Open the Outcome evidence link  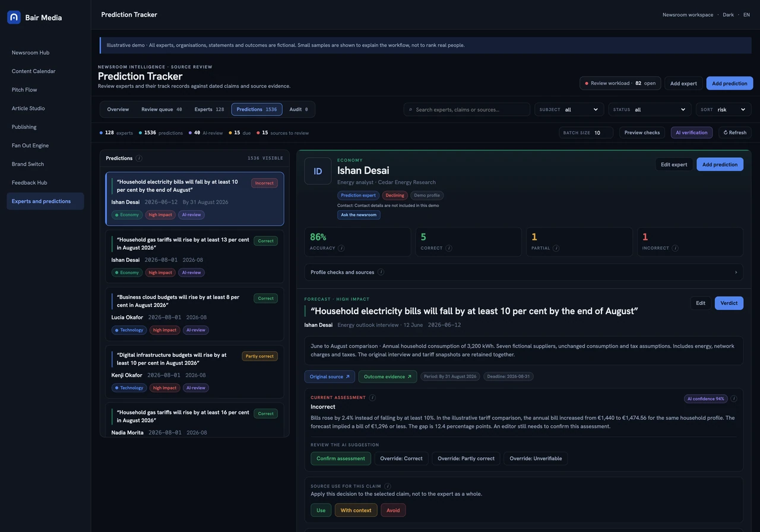pos(388,376)
